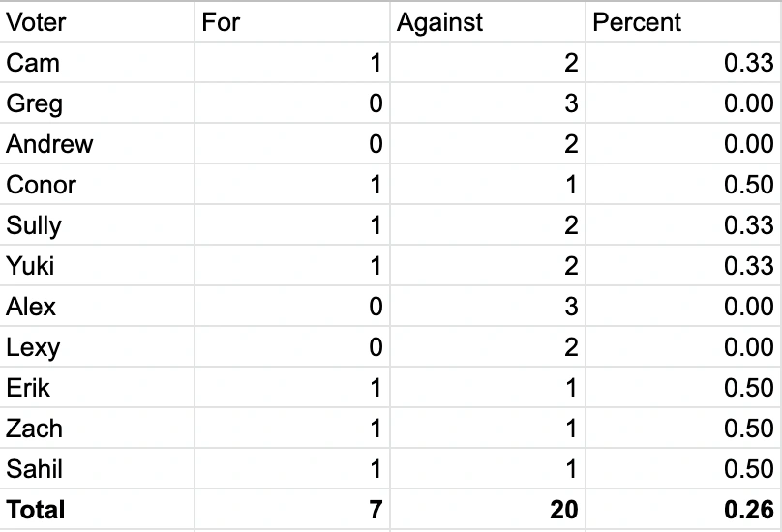Select the Against column header cell
Image resolution: width=782 pixels, height=532 pixels.
[x=487, y=22]
